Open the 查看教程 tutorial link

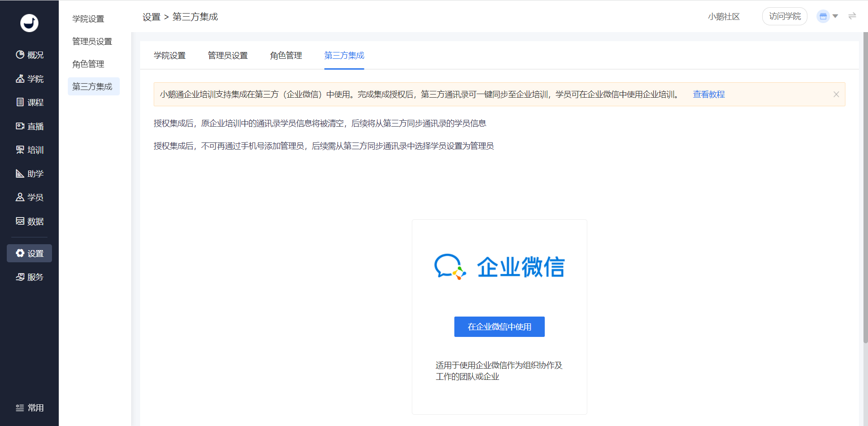(709, 95)
